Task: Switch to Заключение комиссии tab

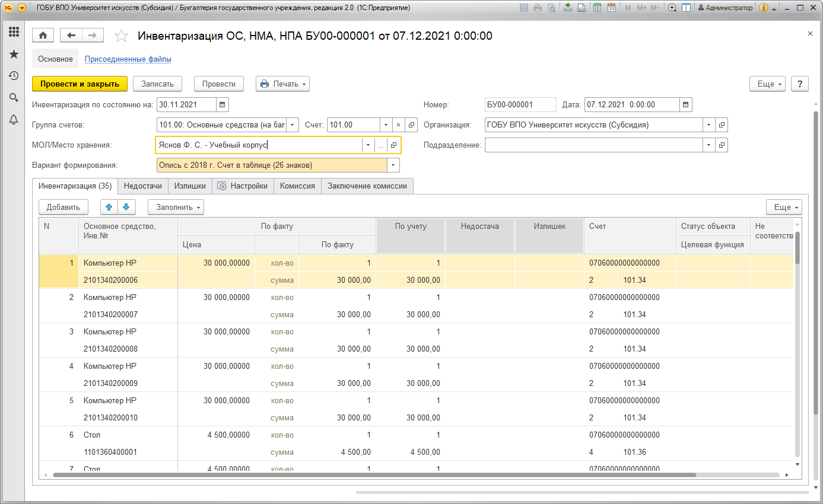Action: click(367, 186)
